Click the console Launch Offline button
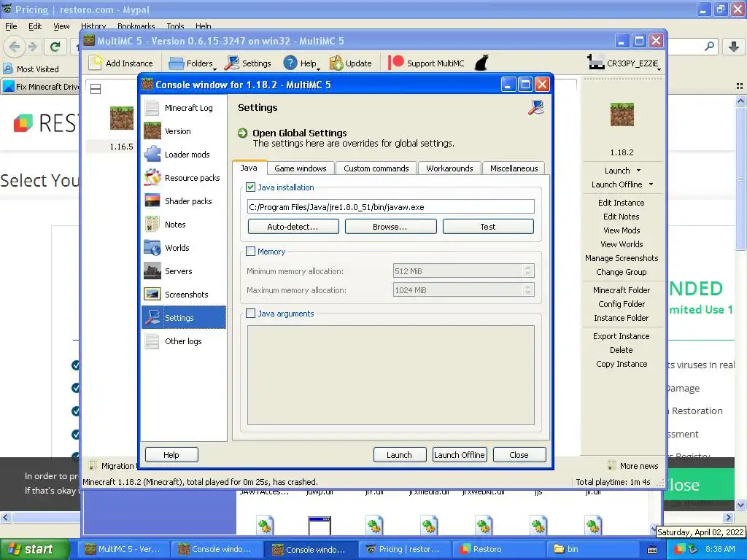 click(460, 455)
